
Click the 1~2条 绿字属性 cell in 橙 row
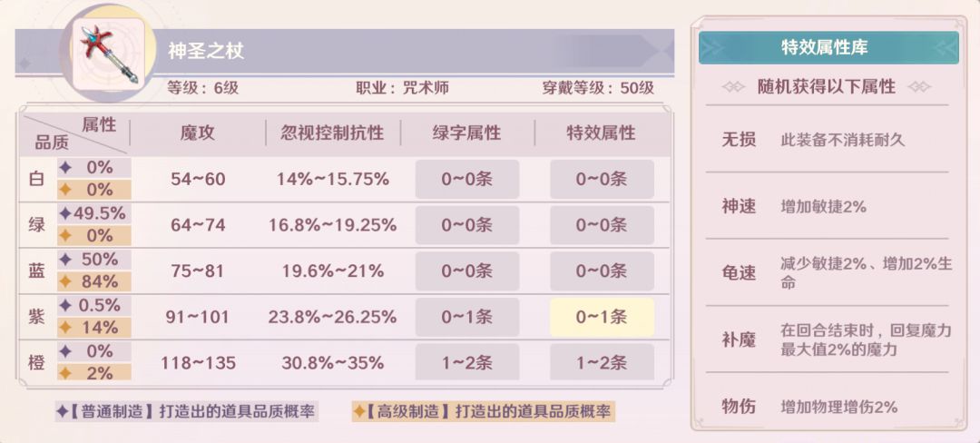coord(466,362)
